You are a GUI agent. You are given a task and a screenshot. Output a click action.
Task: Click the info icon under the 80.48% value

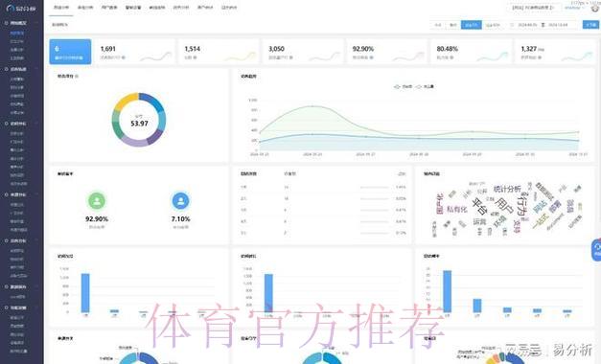point(451,57)
